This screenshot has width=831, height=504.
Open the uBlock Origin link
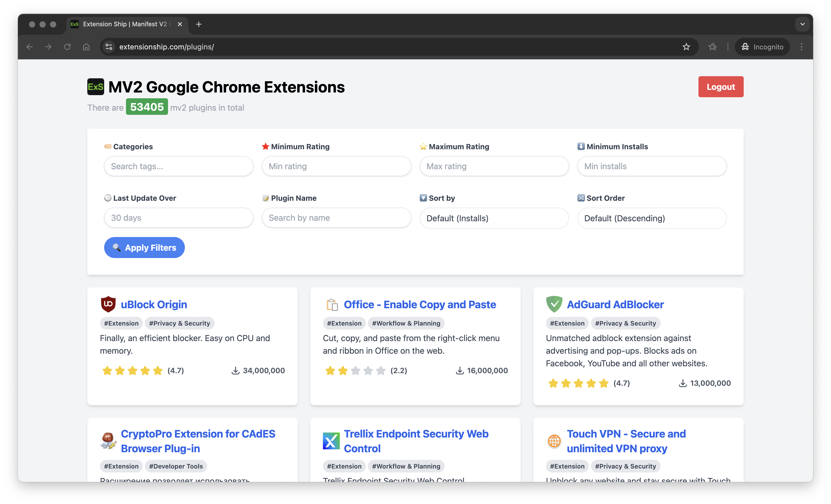pyautogui.click(x=154, y=304)
